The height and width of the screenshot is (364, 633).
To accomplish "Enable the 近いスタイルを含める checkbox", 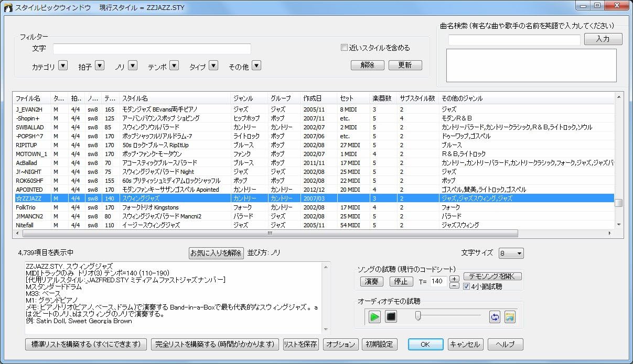I will (x=345, y=48).
